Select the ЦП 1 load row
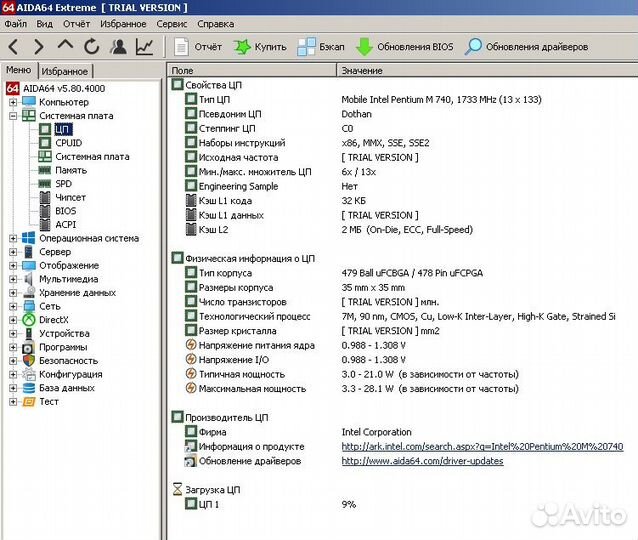The width and height of the screenshot is (638, 540). (x=403, y=504)
